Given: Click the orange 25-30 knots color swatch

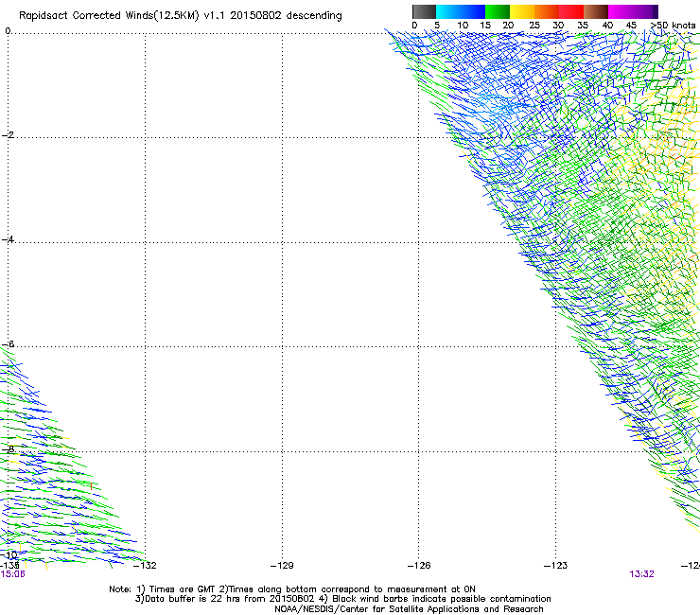Looking at the screenshot, I should coord(547,11).
